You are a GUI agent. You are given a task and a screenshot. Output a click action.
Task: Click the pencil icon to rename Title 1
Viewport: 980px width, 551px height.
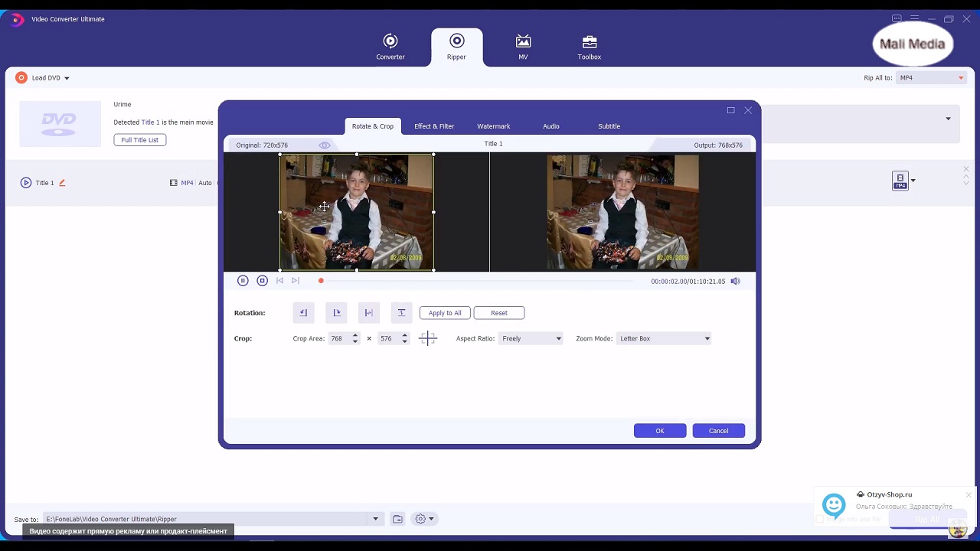click(x=62, y=183)
